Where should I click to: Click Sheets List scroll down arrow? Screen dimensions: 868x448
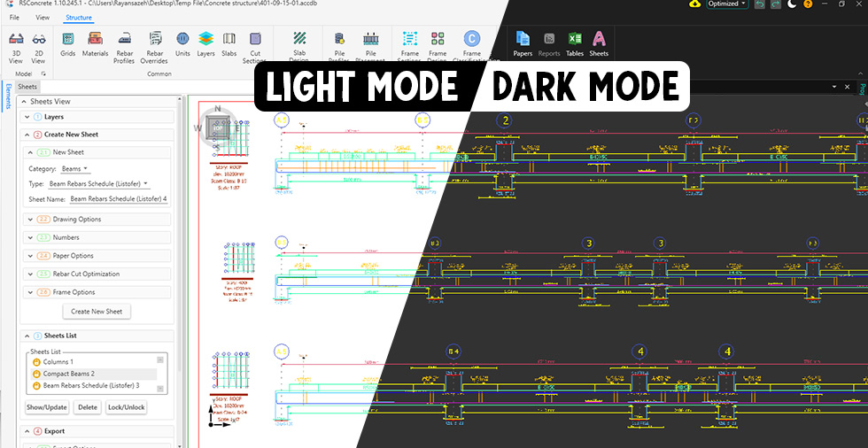pos(160,389)
